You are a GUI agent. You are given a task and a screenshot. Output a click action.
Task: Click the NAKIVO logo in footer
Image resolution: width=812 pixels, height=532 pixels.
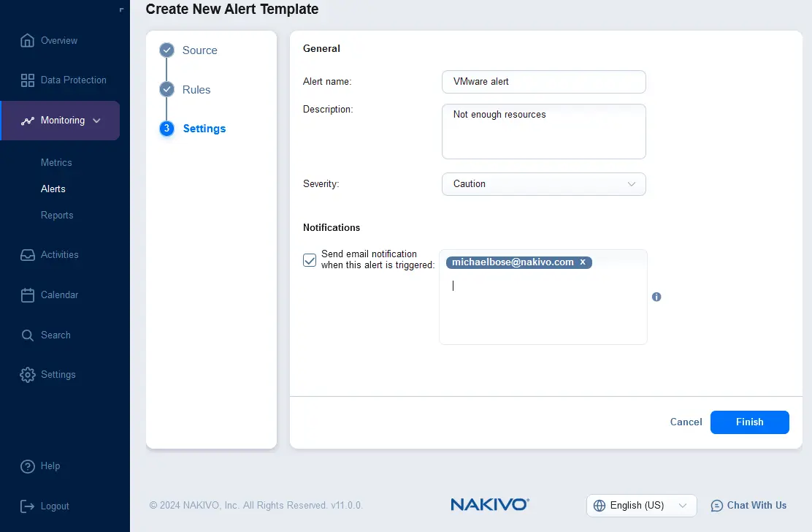pyautogui.click(x=490, y=504)
